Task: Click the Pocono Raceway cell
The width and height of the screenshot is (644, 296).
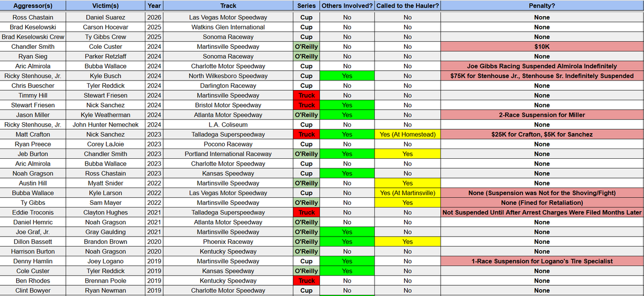Action: coord(228,144)
